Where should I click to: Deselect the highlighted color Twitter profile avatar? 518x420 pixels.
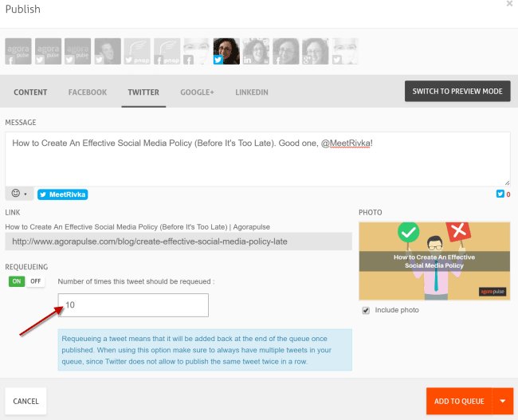coord(226,51)
